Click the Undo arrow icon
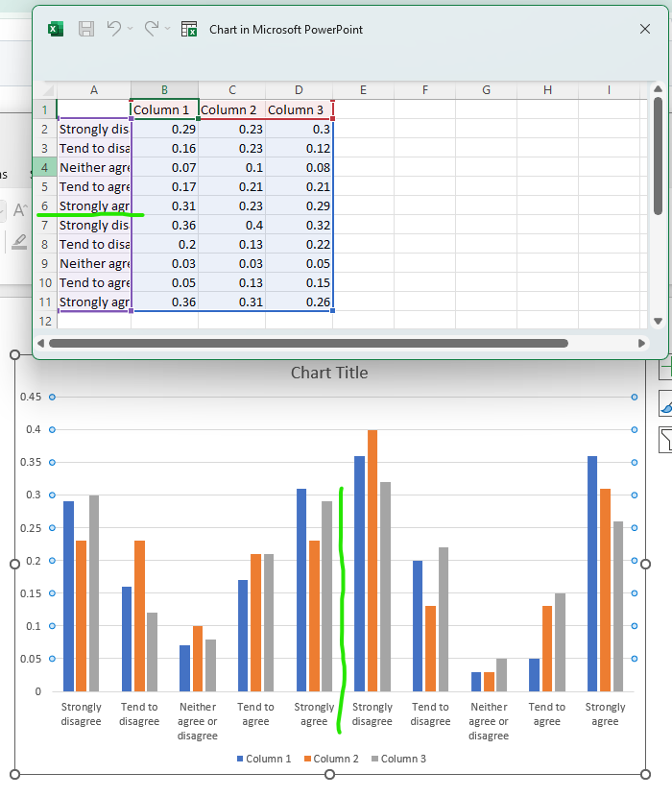 click(114, 29)
